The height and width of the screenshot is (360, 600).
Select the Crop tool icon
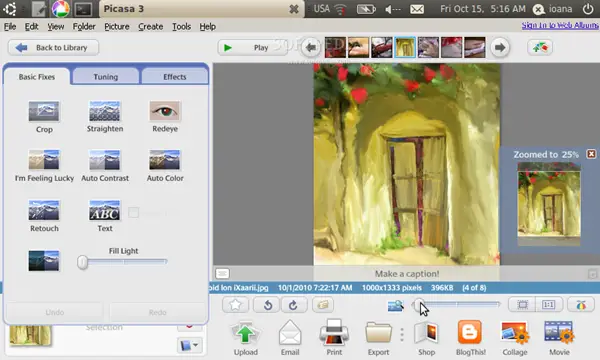click(x=44, y=111)
